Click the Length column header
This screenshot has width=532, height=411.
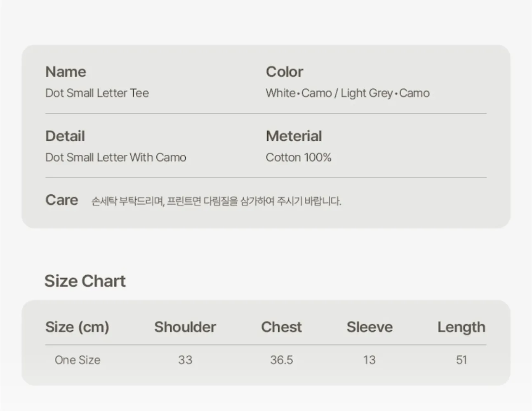pyautogui.click(x=461, y=327)
